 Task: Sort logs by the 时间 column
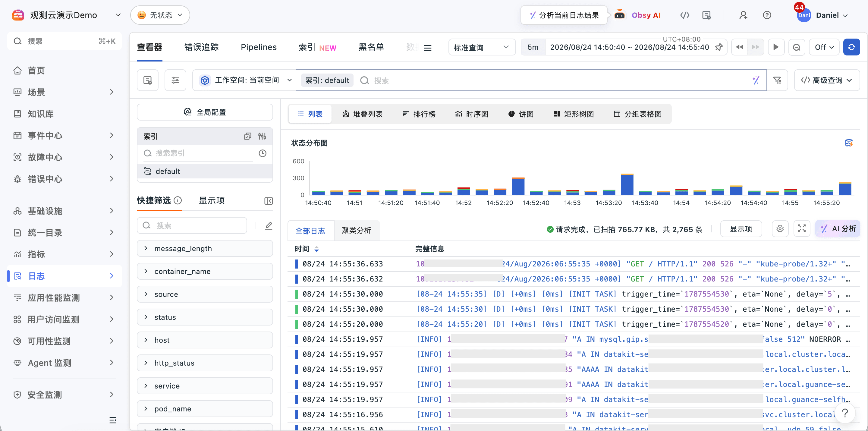[x=307, y=249]
